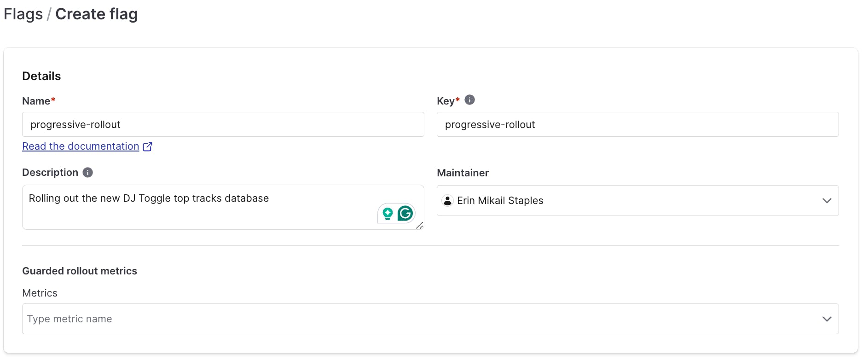The height and width of the screenshot is (361, 868).
Task: Click the Create flag breadcrumb title
Action: [96, 14]
